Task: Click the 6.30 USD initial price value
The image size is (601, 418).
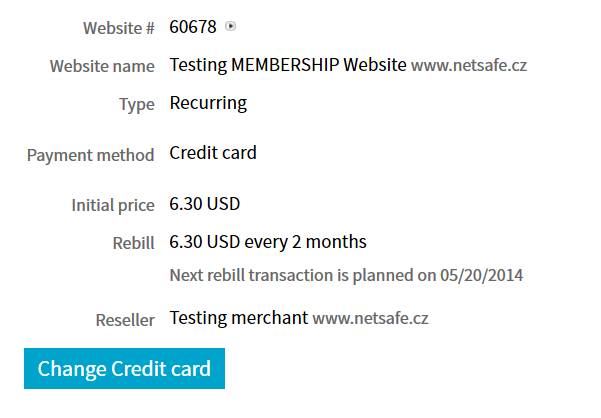Action: (x=205, y=204)
